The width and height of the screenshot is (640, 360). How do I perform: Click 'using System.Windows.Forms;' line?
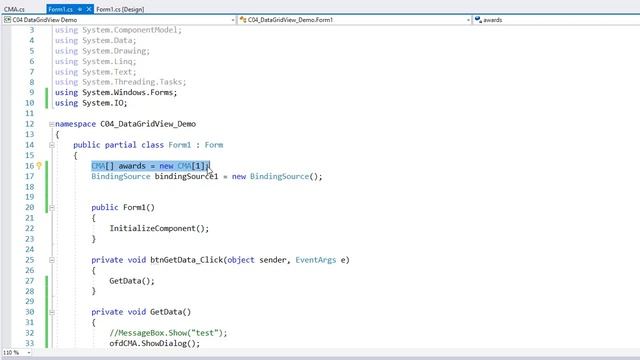pyautogui.click(x=116, y=93)
